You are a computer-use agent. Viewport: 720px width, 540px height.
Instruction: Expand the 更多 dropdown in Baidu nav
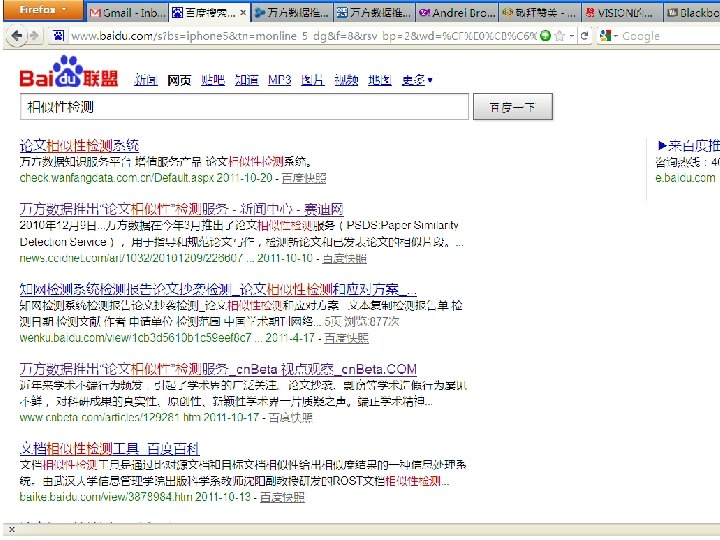point(417,80)
